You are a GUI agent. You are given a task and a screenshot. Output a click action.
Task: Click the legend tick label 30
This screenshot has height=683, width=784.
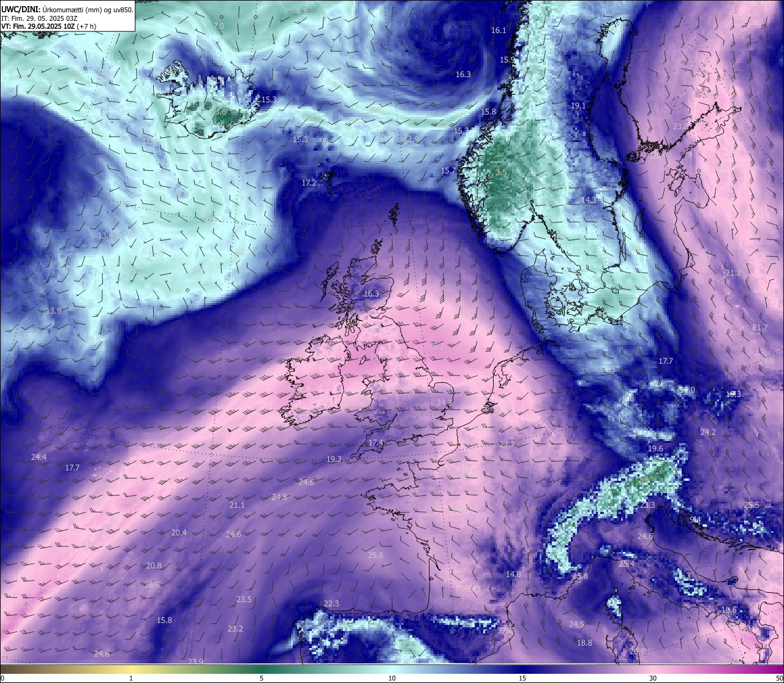[653, 678]
